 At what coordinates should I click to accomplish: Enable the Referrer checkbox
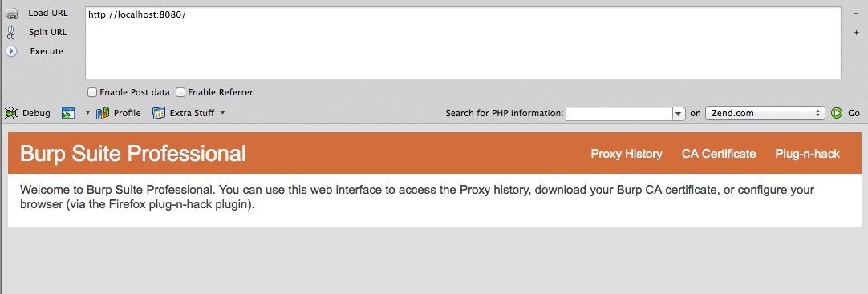[x=180, y=92]
